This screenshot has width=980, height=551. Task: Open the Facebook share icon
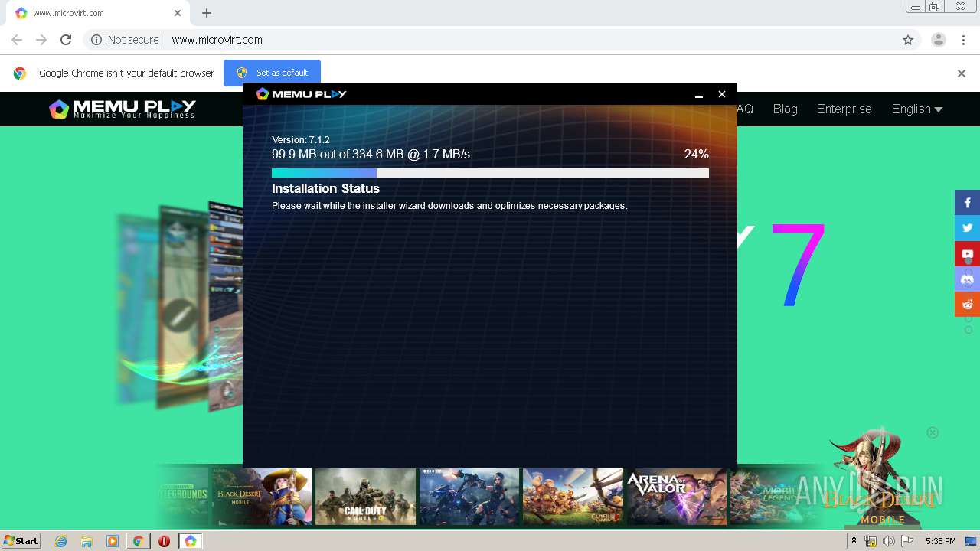coord(967,203)
